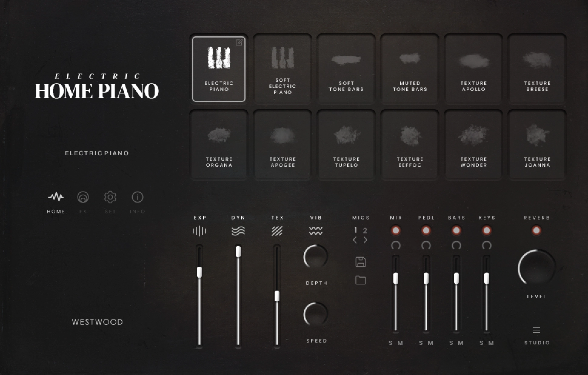Switch to the FX tab
The image size is (588, 375).
83,197
